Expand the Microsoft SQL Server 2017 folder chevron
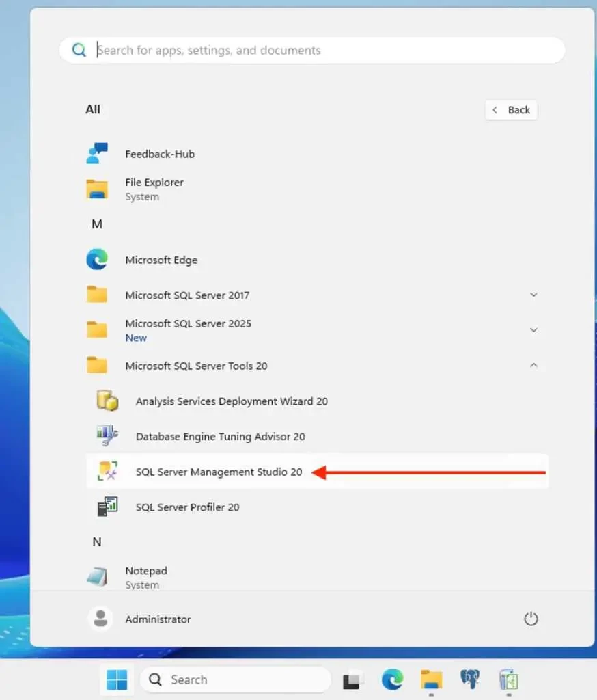This screenshot has height=700, width=597. 533,295
